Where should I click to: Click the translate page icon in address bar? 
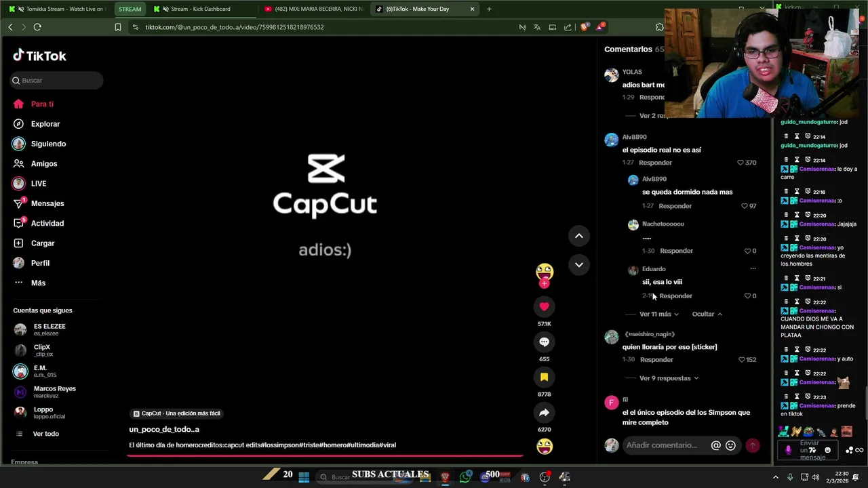click(537, 27)
